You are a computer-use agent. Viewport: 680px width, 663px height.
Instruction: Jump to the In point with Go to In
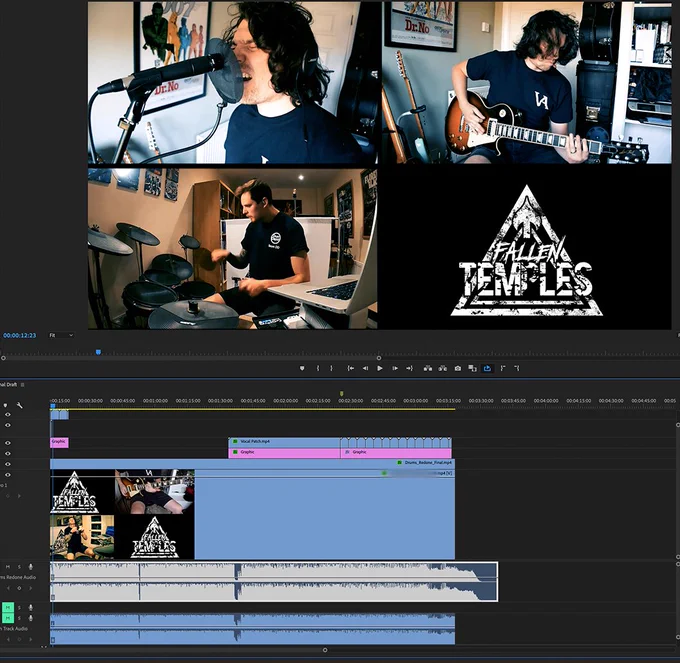(x=350, y=368)
